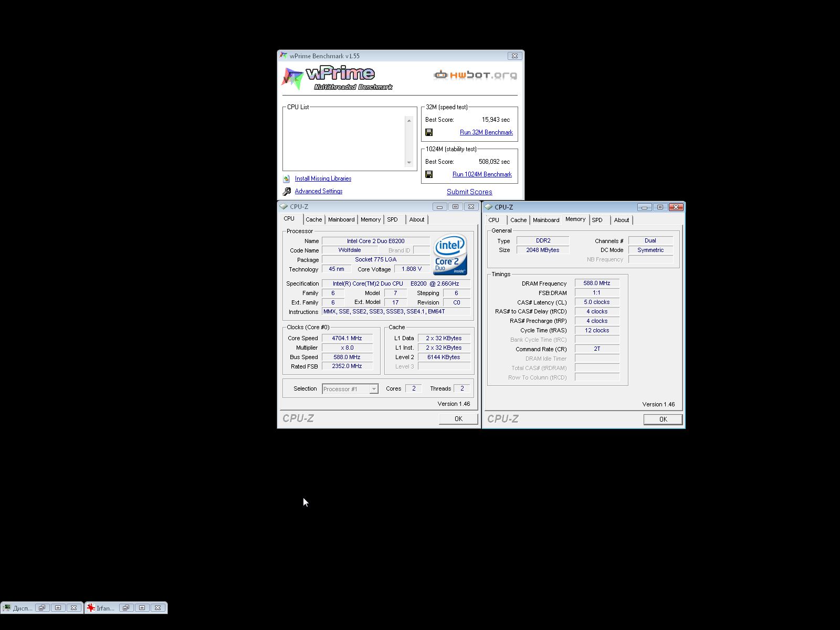
Task: Click Run 32M Benchmark link
Action: click(486, 132)
